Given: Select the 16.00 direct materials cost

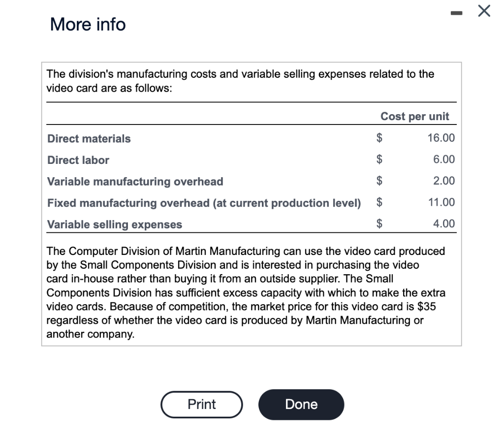Looking at the screenshot, I should tap(441, 138).
